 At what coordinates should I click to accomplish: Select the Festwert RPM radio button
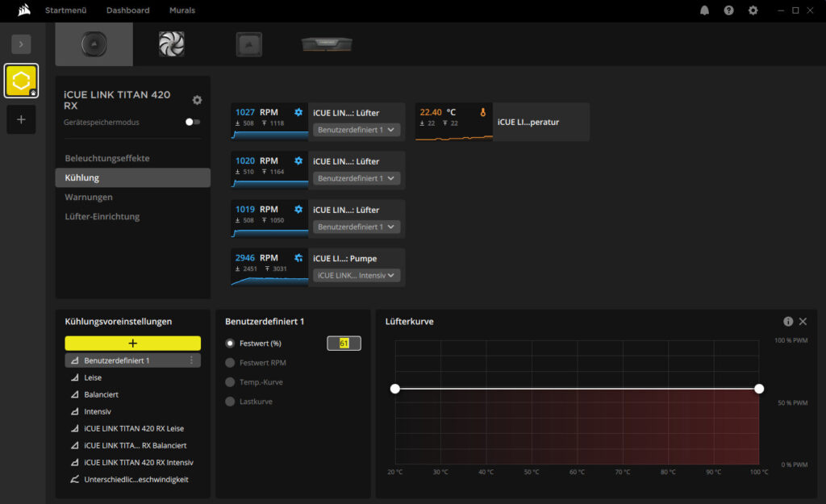(x=231, y=363)
